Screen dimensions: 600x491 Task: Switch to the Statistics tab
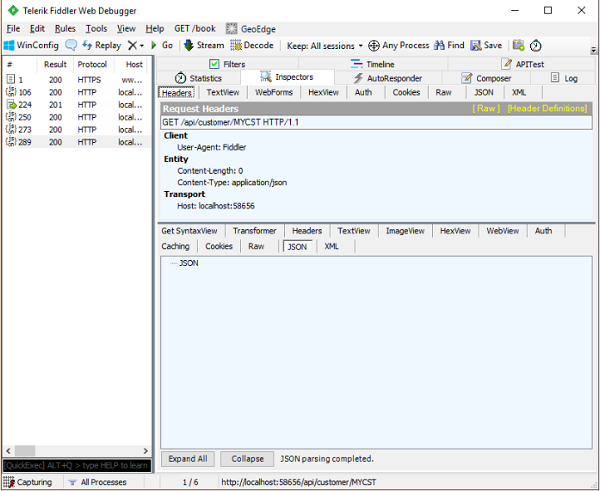[x=198, y=78]
